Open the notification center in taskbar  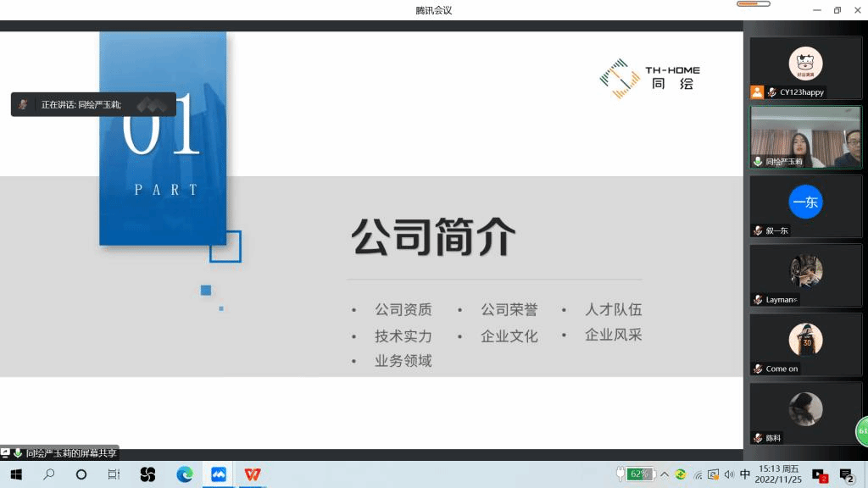point(846,474)
